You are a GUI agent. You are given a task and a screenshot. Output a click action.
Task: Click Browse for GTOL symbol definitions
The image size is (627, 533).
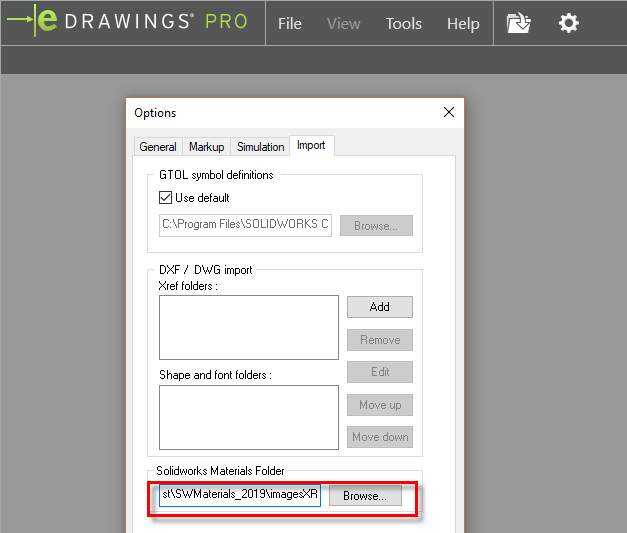(x=376, y=226)
